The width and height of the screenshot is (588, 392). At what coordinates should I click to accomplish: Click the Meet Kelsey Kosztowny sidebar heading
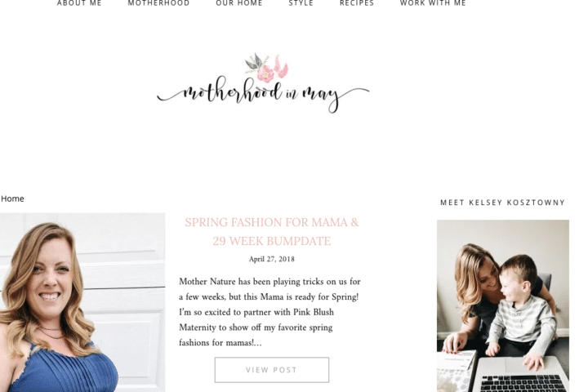[502, 203]
